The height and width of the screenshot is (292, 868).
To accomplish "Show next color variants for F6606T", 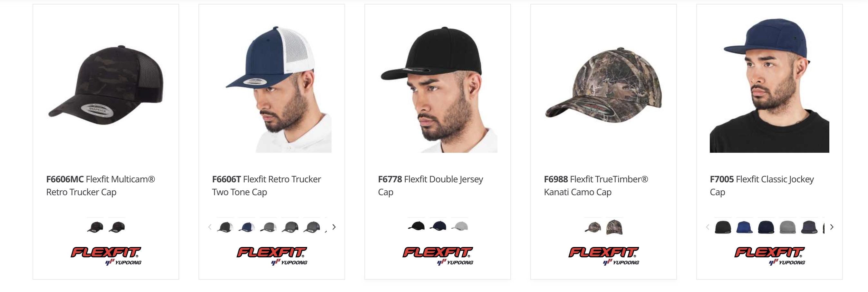I will [334, 227].
